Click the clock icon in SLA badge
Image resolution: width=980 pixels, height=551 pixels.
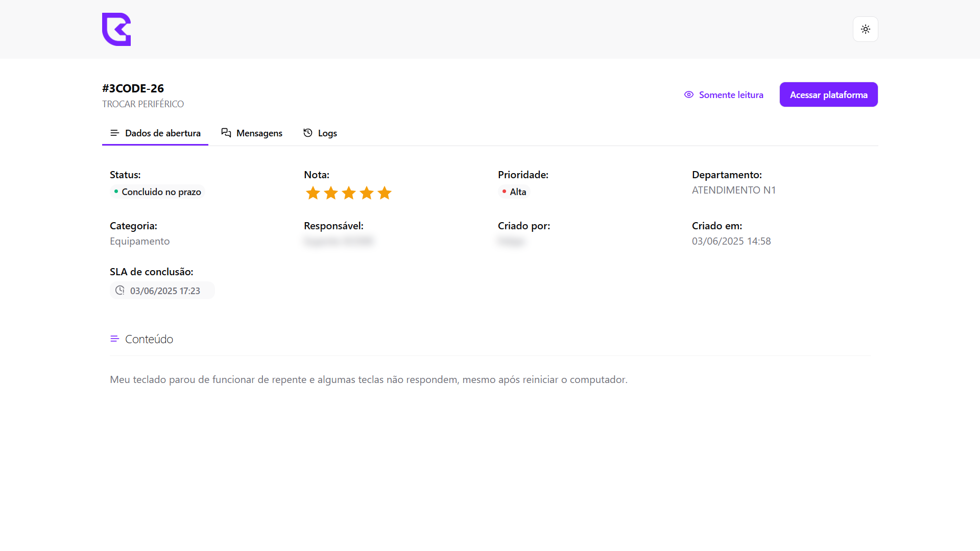119,290
